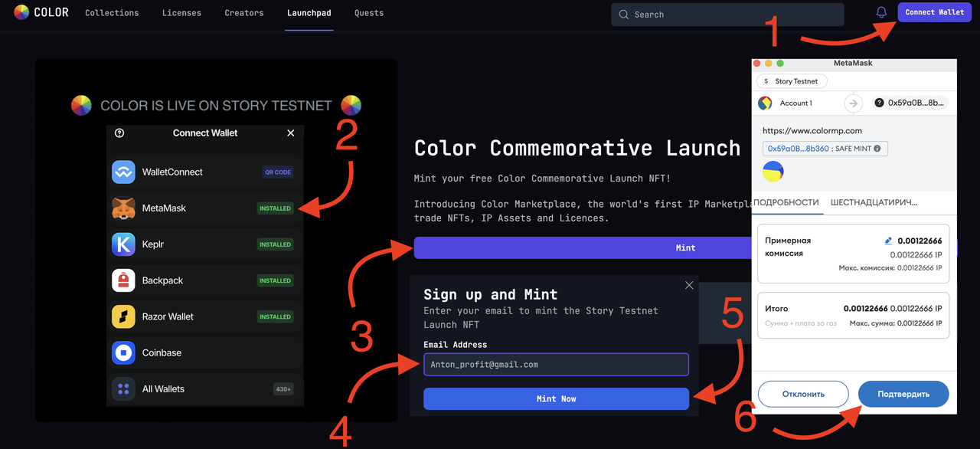This screenshot has height=449, width=980.
Task: Click the Connect Wallet button
Action: coord(934,12)
